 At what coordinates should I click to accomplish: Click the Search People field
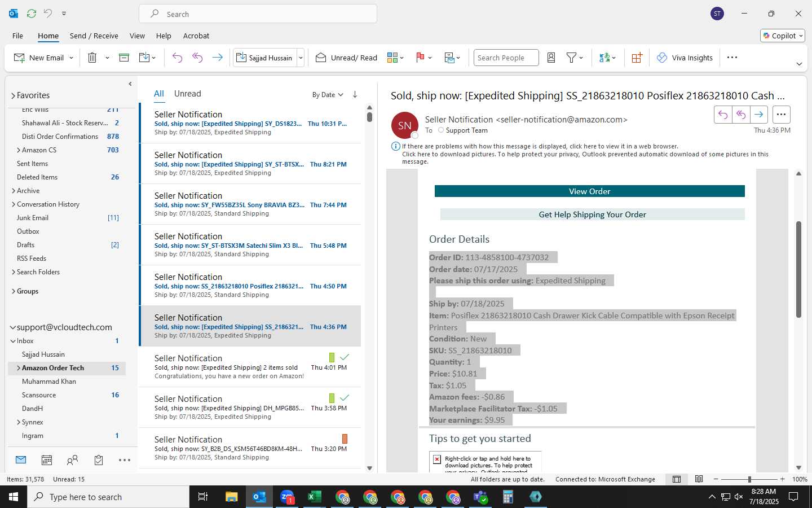coord(506,58)
